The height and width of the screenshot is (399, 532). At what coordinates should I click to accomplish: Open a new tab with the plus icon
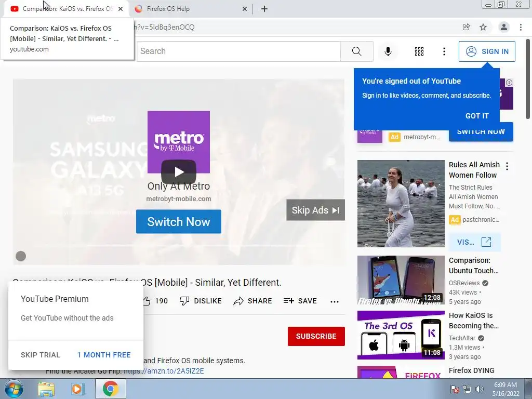point(264,9)
